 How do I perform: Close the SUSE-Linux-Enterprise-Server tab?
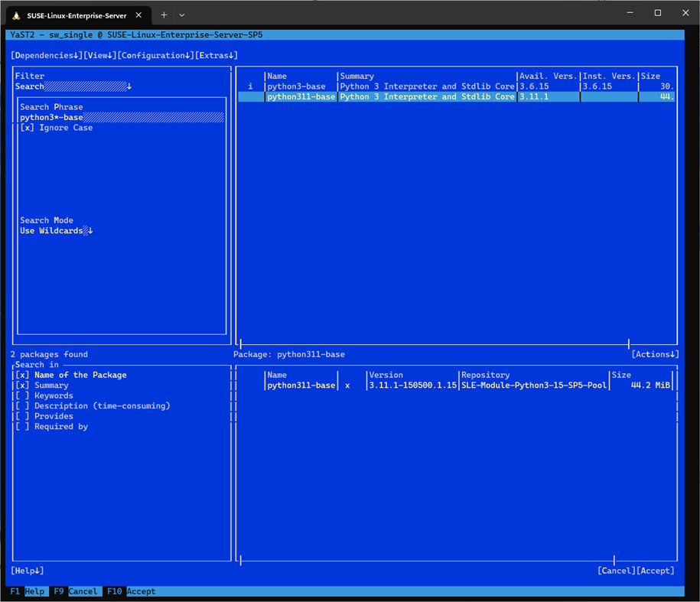138,15
